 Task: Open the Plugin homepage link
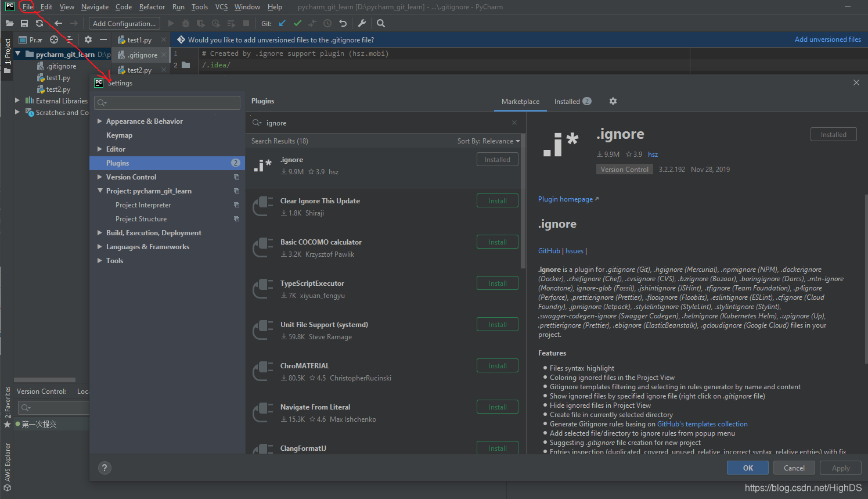tap(568, 199)
